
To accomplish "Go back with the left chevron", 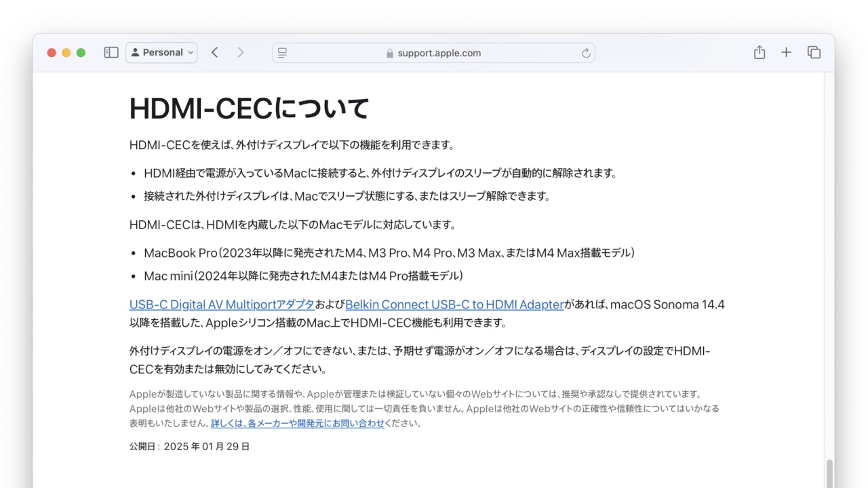I will 214,52.
